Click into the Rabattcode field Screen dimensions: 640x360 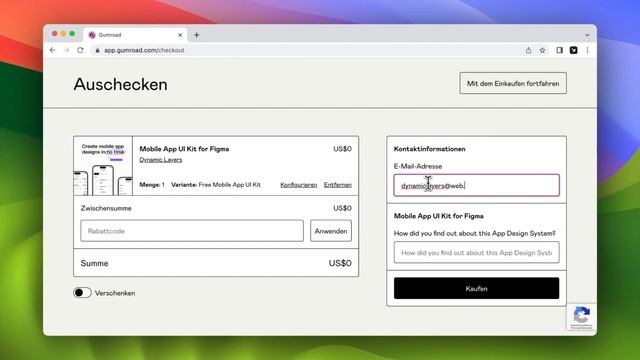point(192,231)
